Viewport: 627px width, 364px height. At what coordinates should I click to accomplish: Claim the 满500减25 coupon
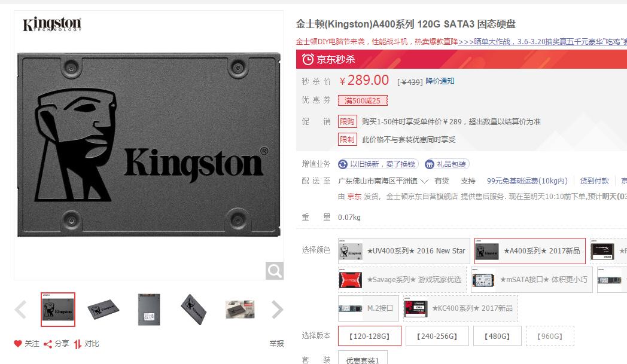363,100
